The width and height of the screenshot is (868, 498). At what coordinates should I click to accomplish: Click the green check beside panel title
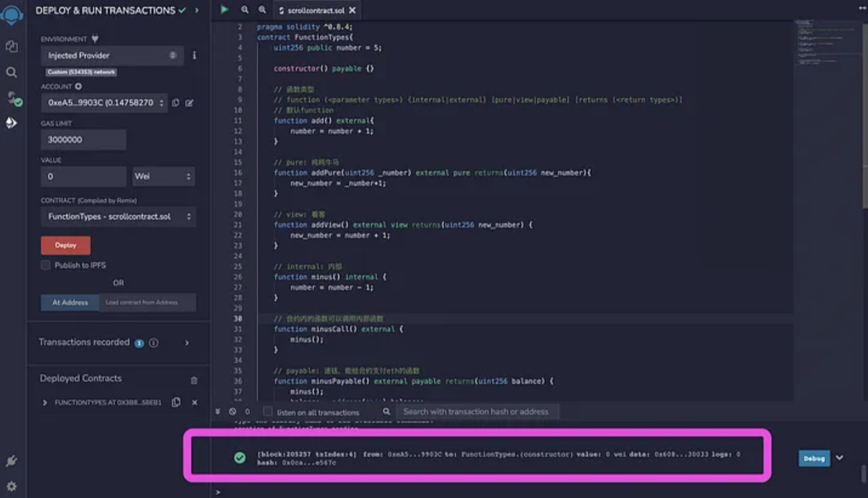182,10
